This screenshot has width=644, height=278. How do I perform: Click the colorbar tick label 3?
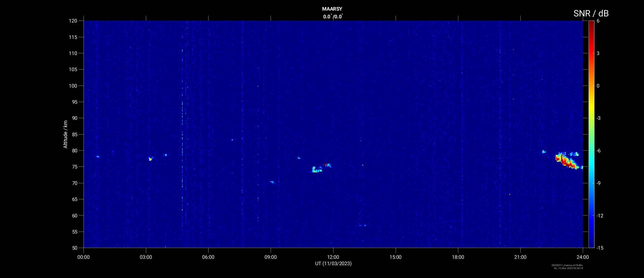[x=598, y=53]
